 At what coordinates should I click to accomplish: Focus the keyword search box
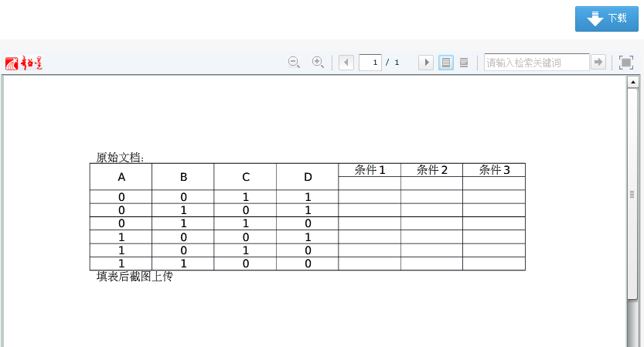tap(537, 63)
